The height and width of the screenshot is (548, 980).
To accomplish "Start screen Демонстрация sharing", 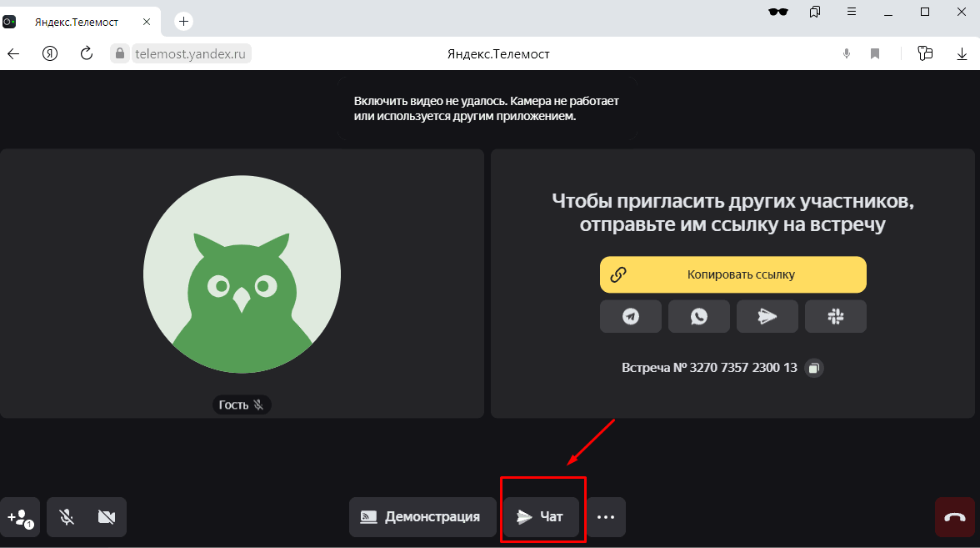I will point(422,517).
